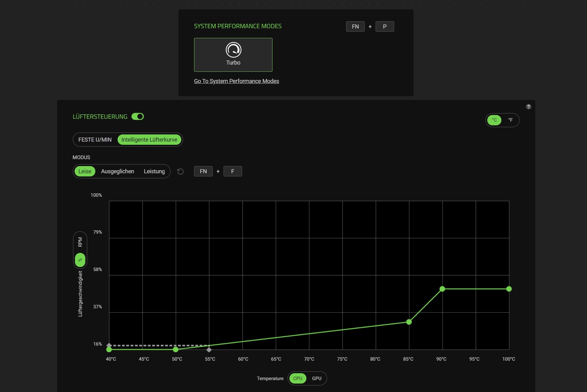Choose Leise fan mode
This screenshot has height=392, width=587.
pyautogui.click(x=85, y=171)
